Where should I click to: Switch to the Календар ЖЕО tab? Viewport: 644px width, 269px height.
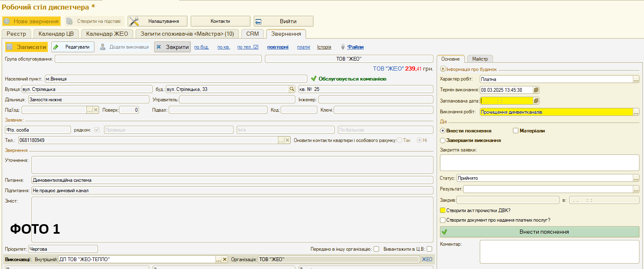(x=107, y=34)
